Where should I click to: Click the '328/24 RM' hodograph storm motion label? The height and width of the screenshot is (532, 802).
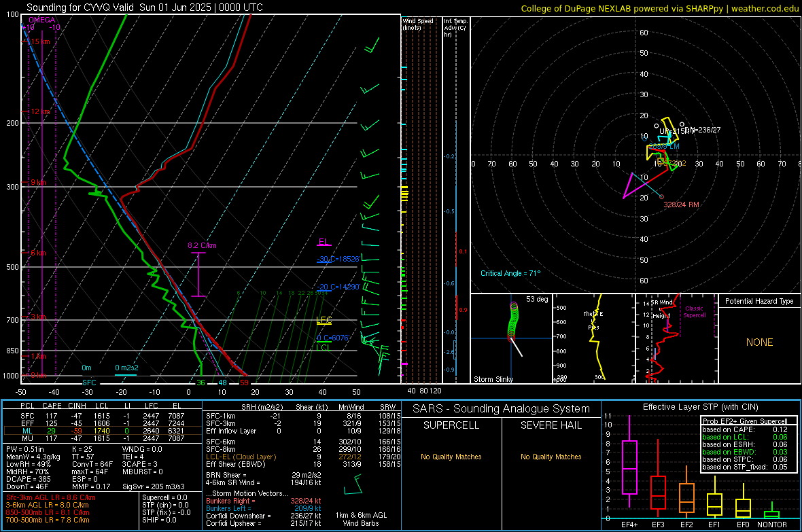click(x=681, y=205)
